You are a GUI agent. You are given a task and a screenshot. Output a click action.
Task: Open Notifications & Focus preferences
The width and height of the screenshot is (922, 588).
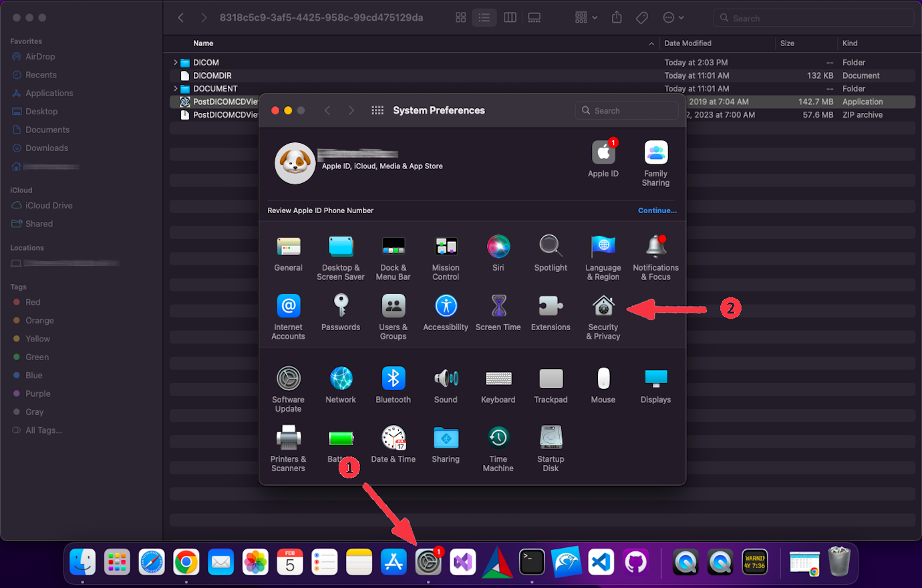point(655,247)
